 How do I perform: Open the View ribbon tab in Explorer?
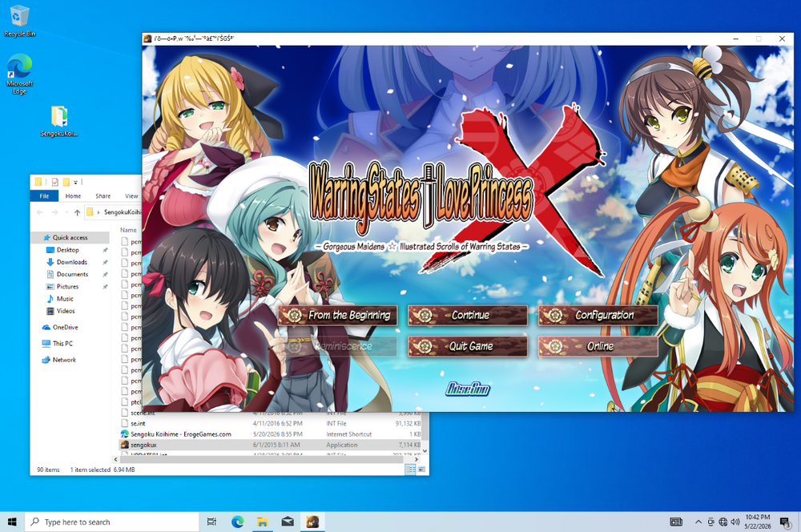click(131, 195)
